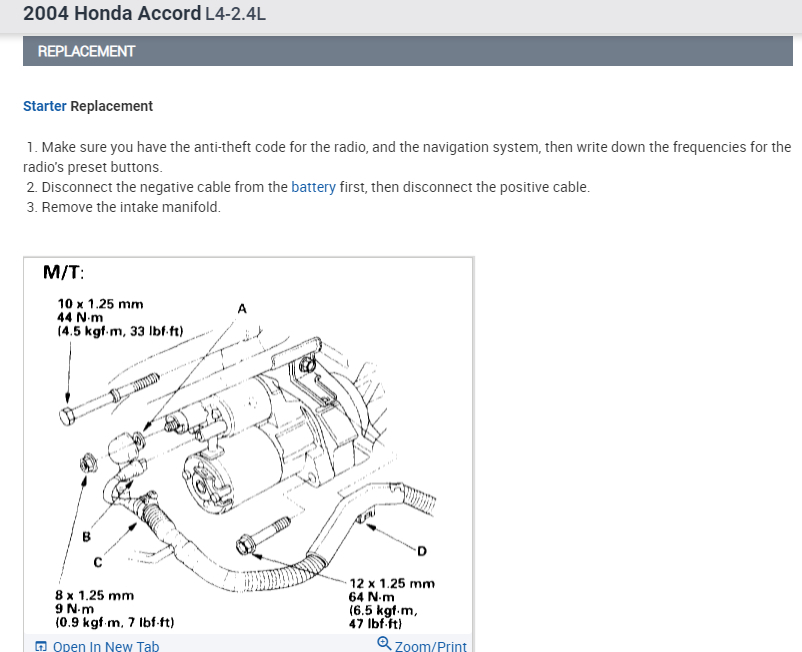
Task: Click callout letter B in diagram
Action: [x=86, y=536]
